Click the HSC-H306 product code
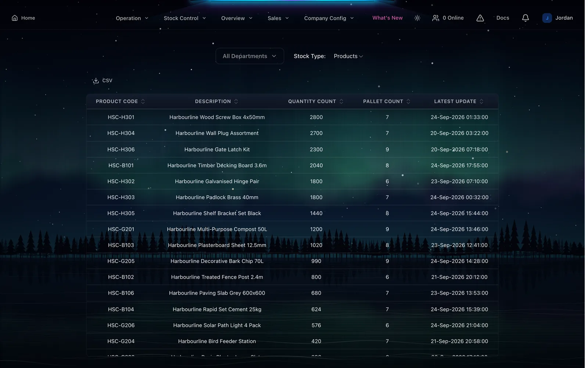 click(121, 149)
